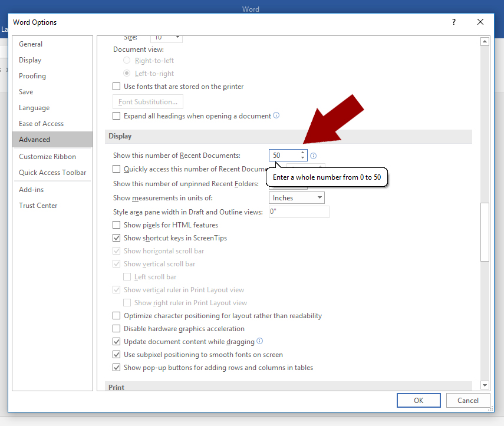The width and height of the screenshot is (504, 426).
Task: Select the Advanced options category
Action: (x=52, y=140)
